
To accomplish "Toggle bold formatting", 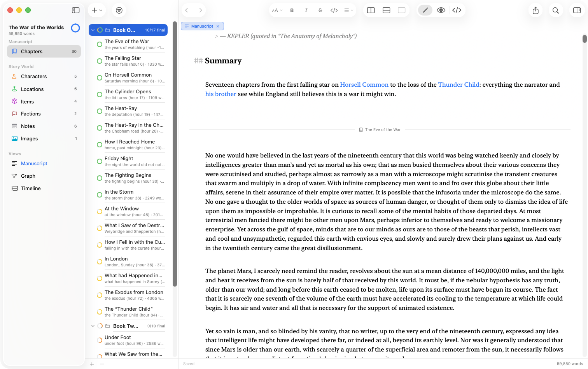I will point(292,10).
